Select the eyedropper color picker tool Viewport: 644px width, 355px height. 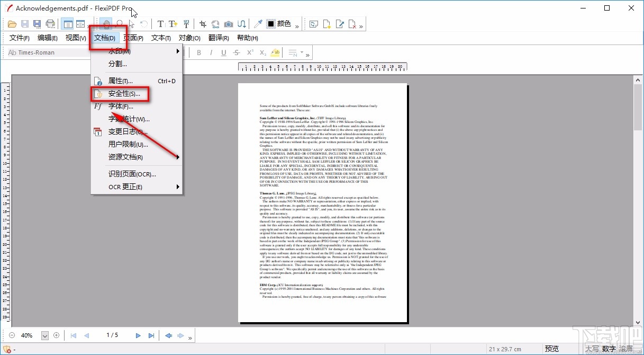(x=258, y=24)
